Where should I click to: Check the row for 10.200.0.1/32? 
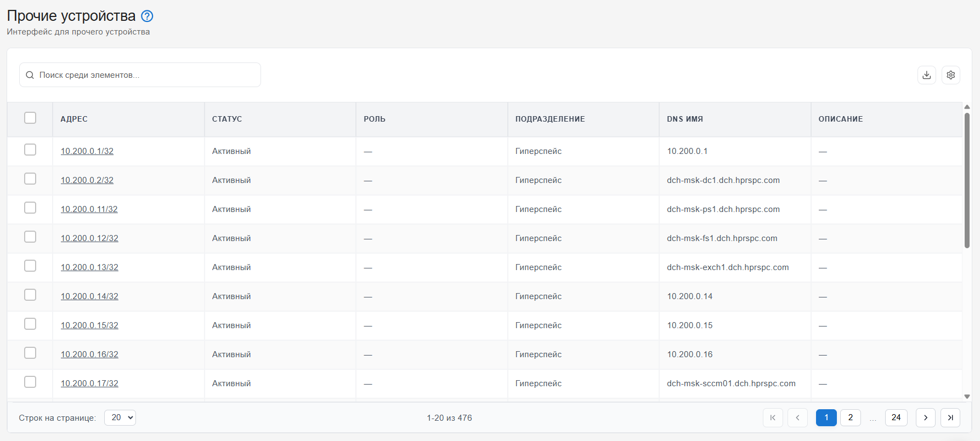pos(30,150)
